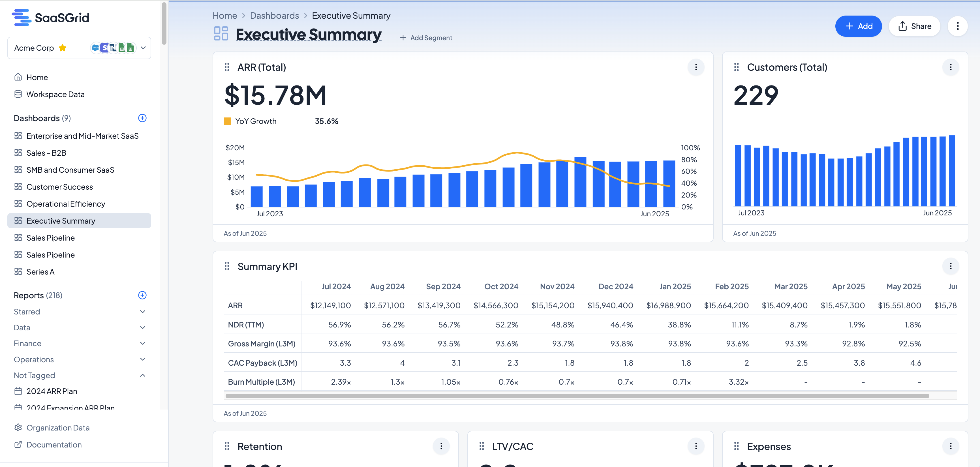This screenshot has height=467, width=980.
Task: Click the SaaSGrid logo
Action: pyautogui.click(x=51, y=18)
